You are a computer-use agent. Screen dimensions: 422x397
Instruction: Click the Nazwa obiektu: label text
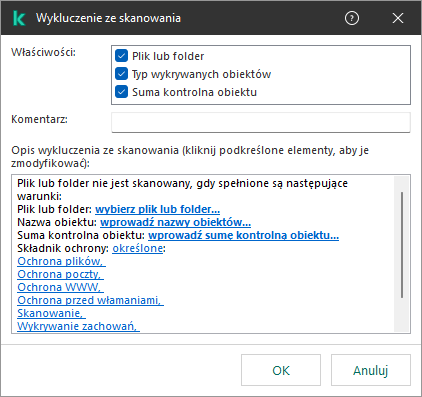[57, 222]
